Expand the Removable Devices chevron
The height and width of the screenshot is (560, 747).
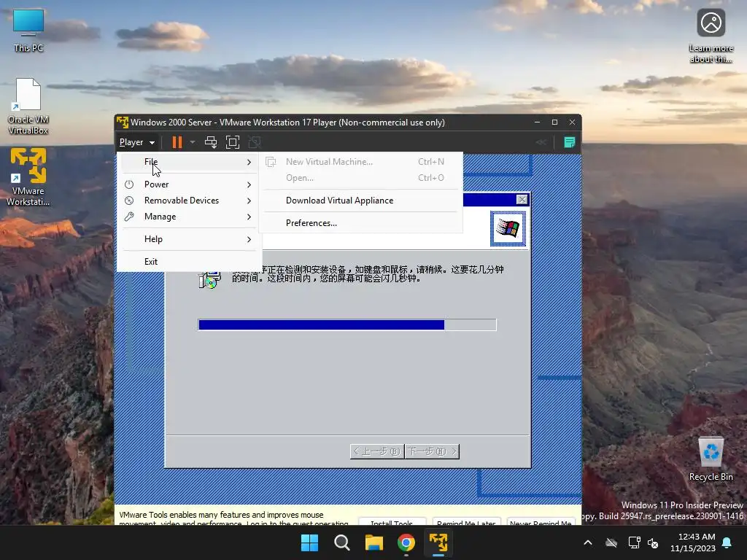(249, 201)
